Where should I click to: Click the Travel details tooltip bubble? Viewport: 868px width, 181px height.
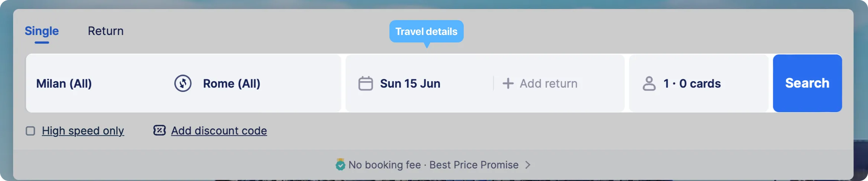tap(427, 32)
